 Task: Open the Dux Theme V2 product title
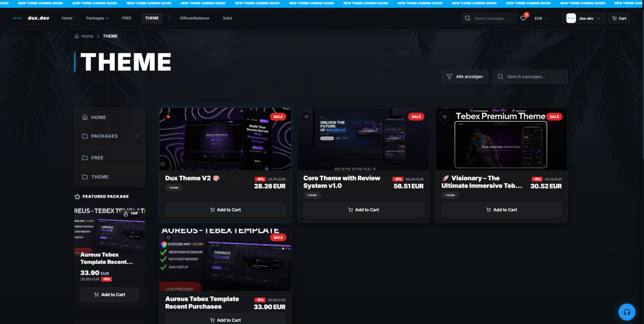192,178
